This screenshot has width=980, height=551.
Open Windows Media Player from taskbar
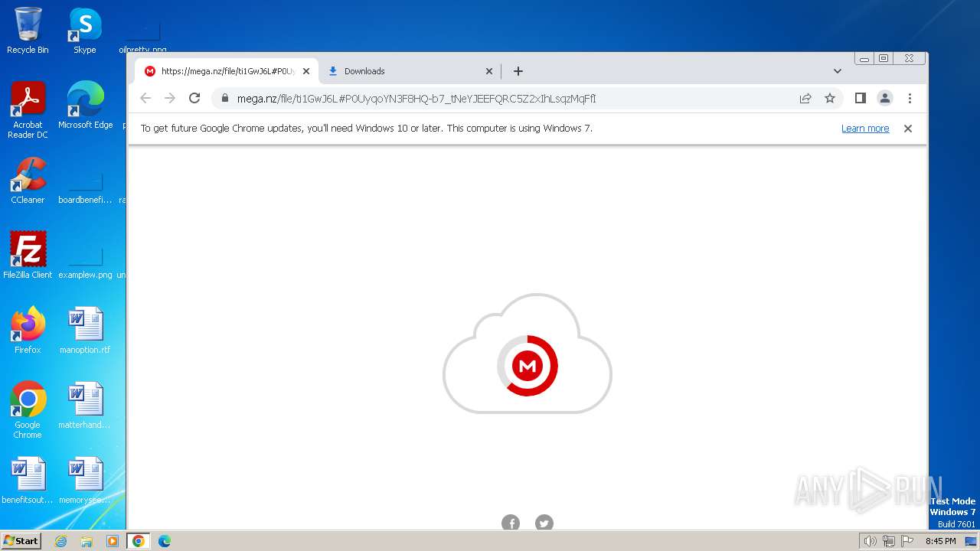point(113,541)
